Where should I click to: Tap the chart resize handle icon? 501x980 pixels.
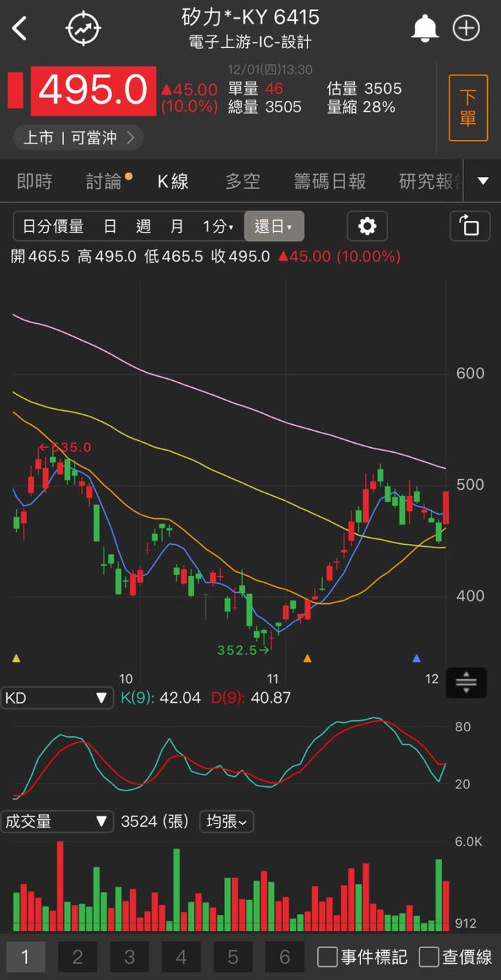[466, 683]
